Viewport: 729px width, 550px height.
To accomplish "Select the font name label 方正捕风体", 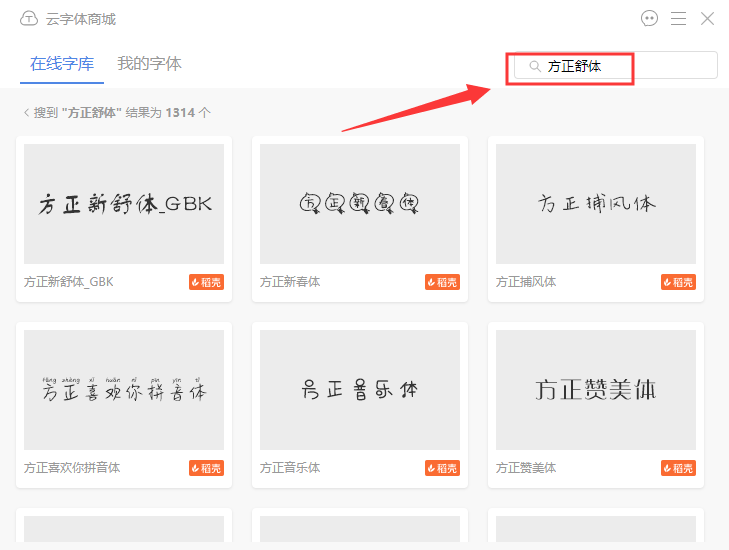I will click(x=526, y=282).
